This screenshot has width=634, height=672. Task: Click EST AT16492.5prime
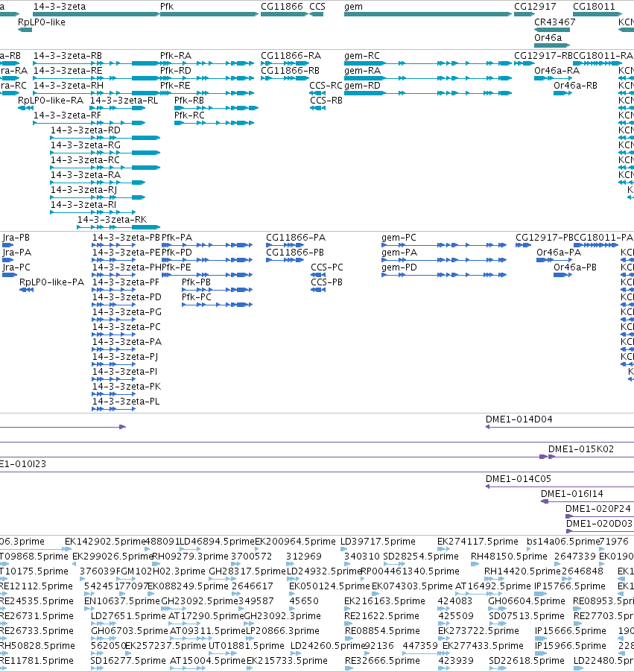[492, 586]
